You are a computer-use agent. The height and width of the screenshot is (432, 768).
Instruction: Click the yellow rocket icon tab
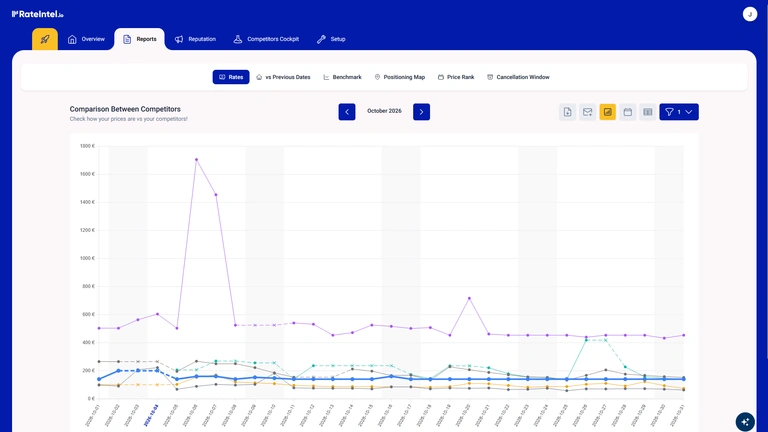[x=45, y=39]
